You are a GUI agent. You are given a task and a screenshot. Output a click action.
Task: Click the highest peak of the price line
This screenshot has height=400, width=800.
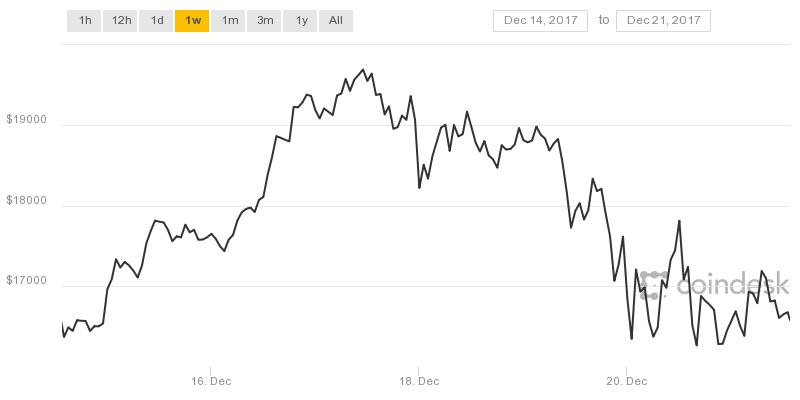362,70
